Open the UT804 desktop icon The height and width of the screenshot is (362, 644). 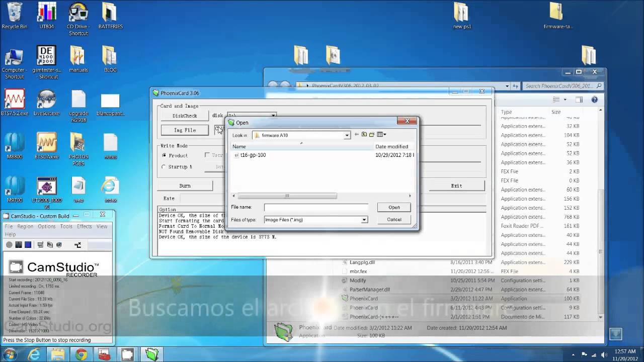46,15
